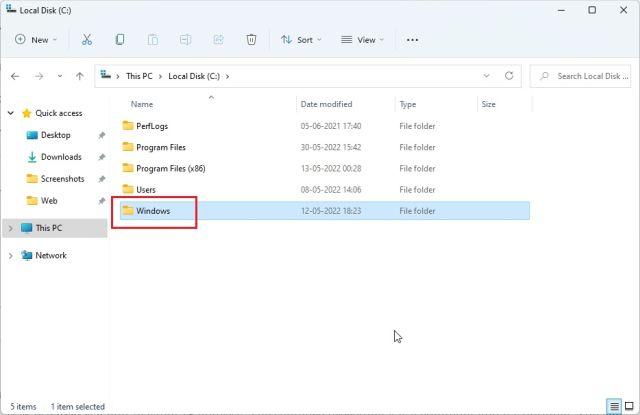Open the New item dropdown
Viewport: 640px width, 415px height.
[x=36, y=40]
